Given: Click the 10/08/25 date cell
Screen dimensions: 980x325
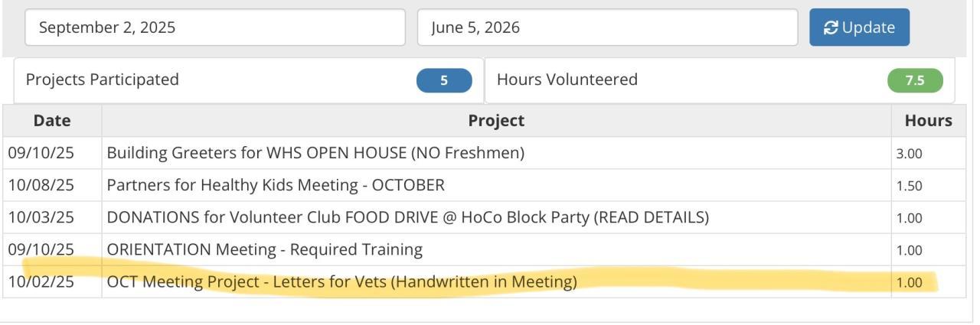Looking at the screenshot, I should click(x=41, y=185).
